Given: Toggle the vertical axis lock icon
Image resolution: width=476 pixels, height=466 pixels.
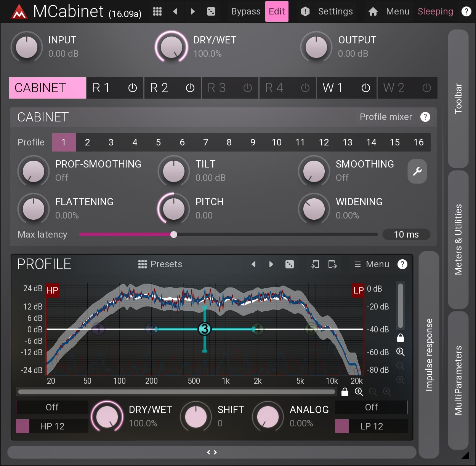Looking at the screenshot, I should tap(400, 338).
